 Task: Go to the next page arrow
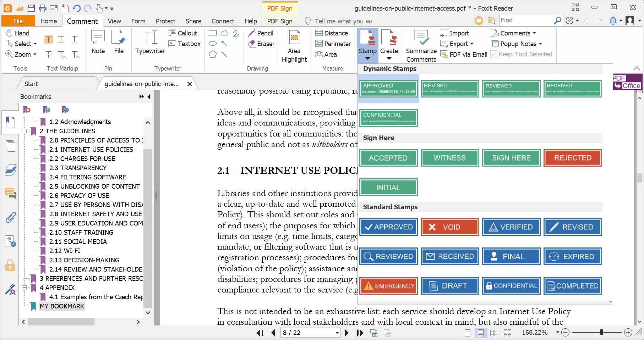(x=347, y=333)
